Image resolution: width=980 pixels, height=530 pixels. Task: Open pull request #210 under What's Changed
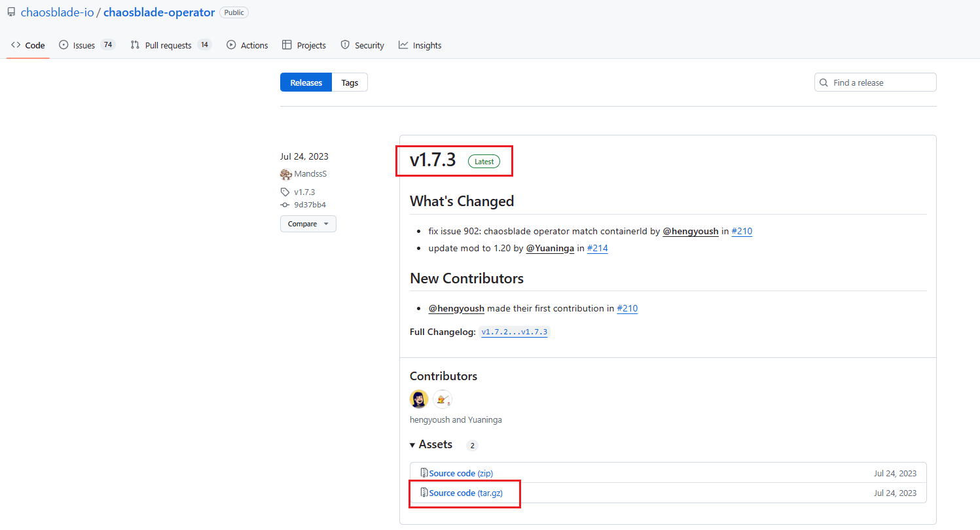742,231
